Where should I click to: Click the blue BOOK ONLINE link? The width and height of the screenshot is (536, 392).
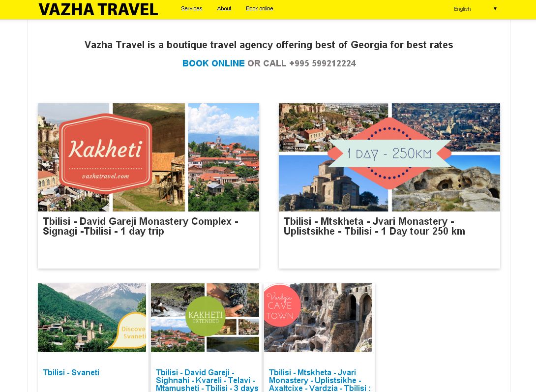point(213,63)
